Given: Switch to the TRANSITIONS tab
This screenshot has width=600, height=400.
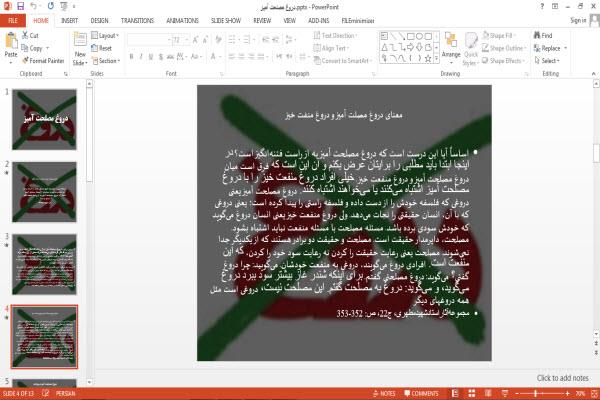Looking at the screenshot, I should click(x=137, y=20).
